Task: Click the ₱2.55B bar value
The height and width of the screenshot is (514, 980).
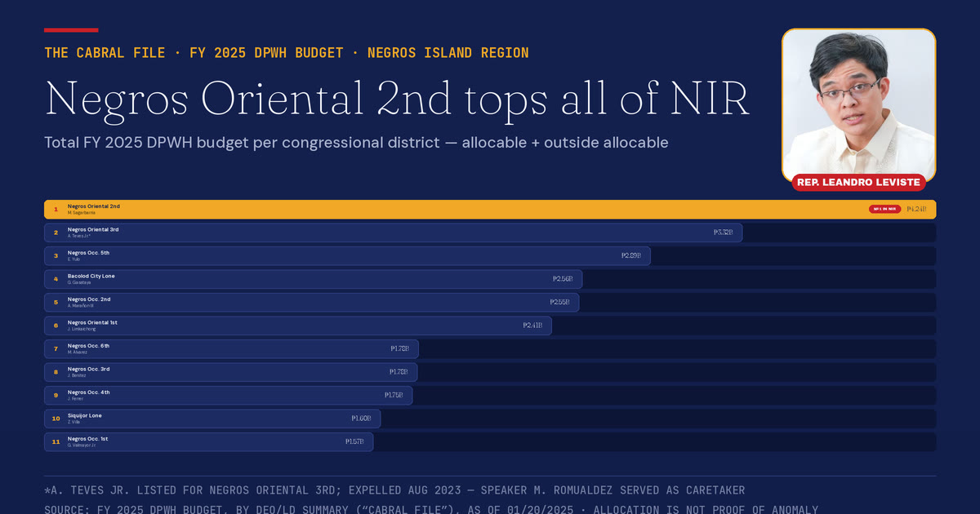Action: click(559, 303)
